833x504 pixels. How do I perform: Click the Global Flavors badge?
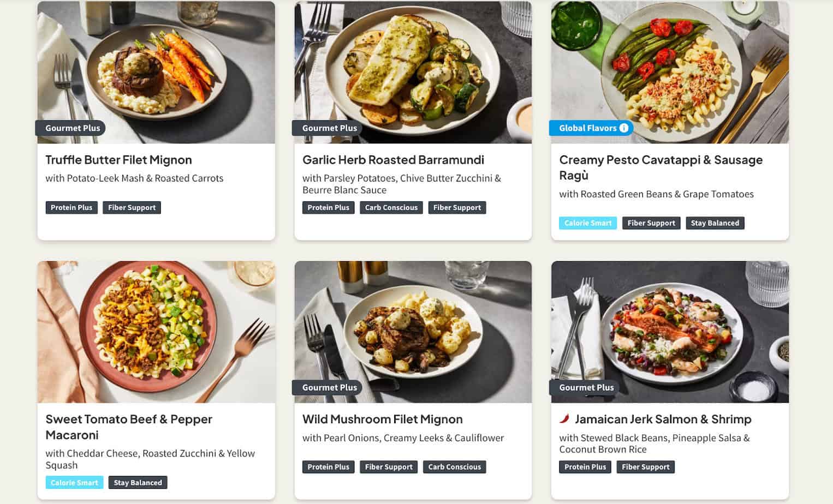pos(592,128)
